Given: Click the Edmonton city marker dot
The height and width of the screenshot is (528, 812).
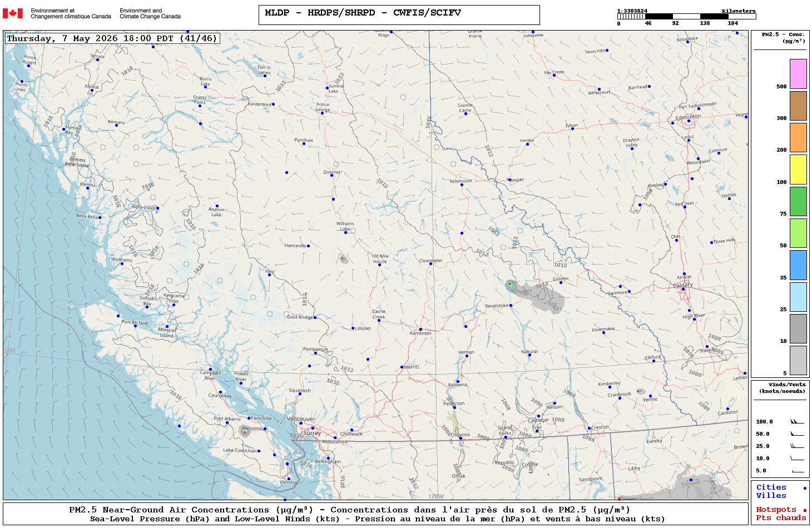Looking at the screenshot, I should 689,121.
